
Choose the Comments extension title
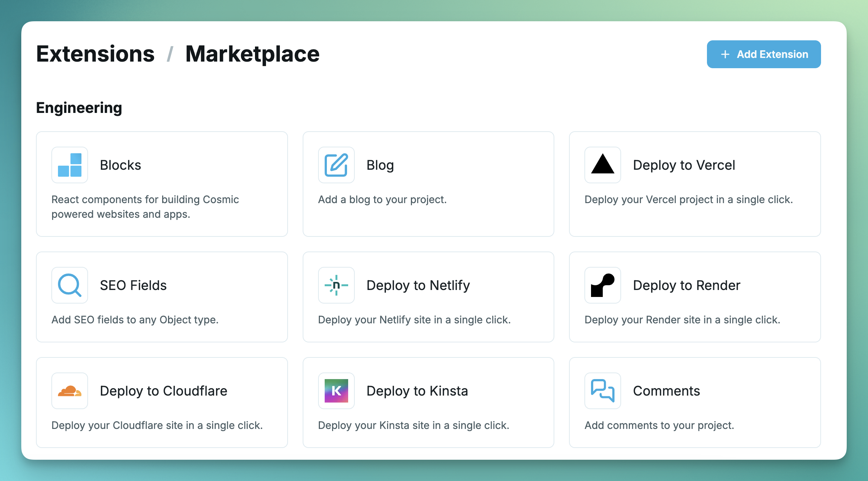click(666, 391)
